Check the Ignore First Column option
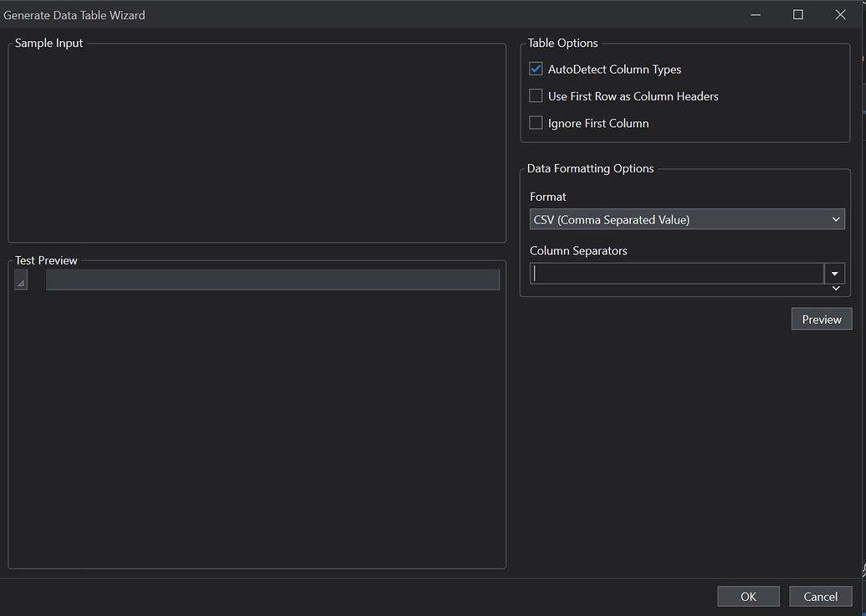This screenshot has height=616, width=866. pyautogui.click(x=536, y=123)
